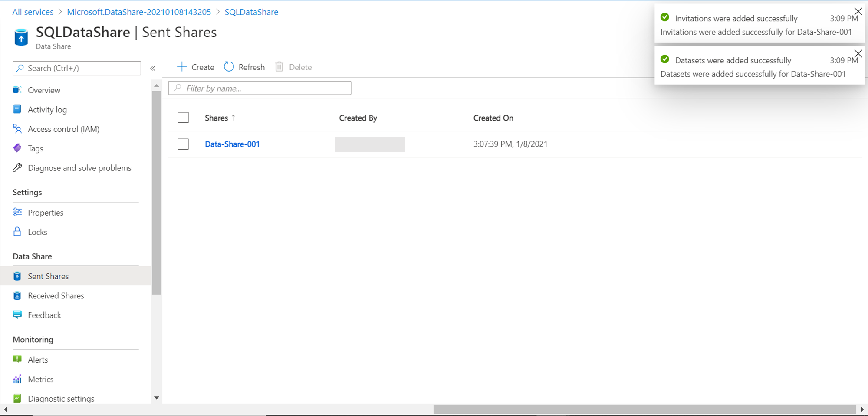Click the Create button label

(203, 67)
